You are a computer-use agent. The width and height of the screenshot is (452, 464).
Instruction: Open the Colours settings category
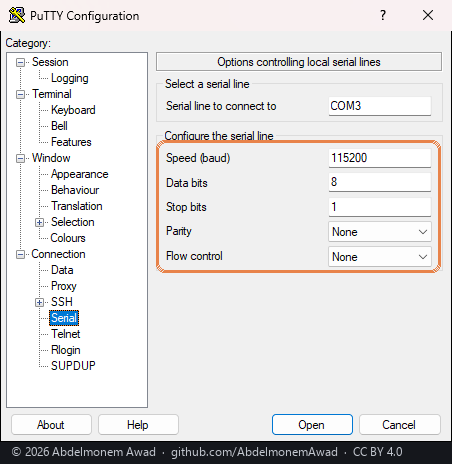point(68,238)
